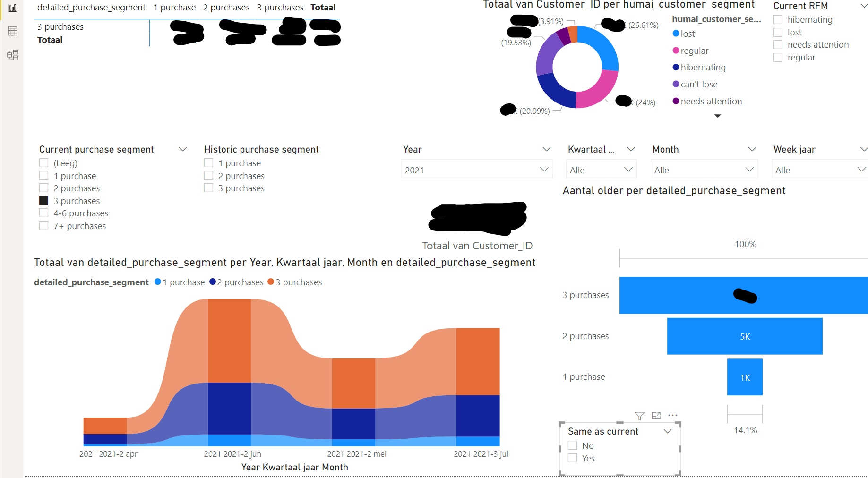
Task: Check 1 purchase in Historic purchase segment
Action: [x=208, y=163]
